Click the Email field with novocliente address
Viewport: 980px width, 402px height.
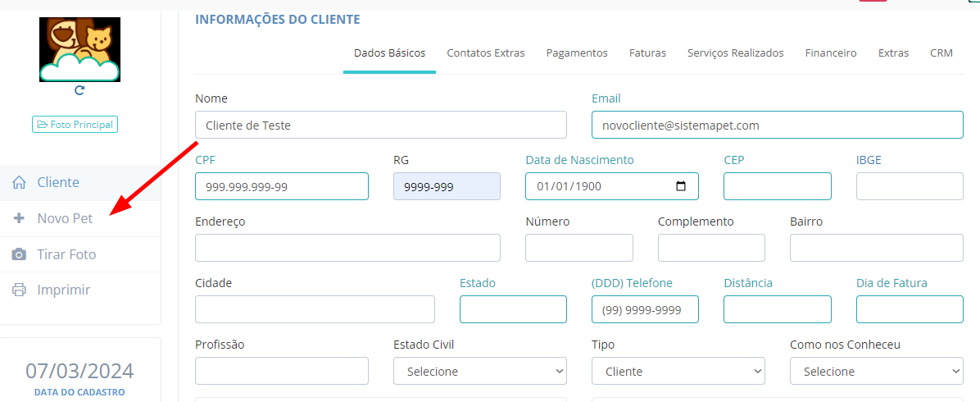(776, 125)
